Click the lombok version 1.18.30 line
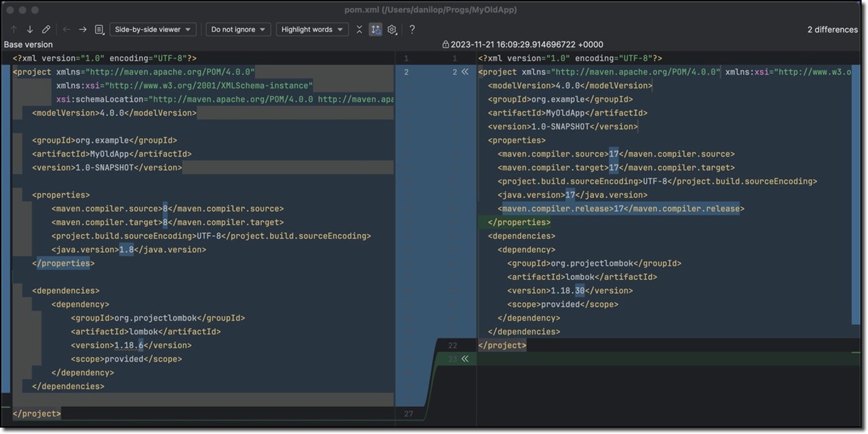Image resolution: width=868 pixels, height=434 pixels. click(570, 291)
